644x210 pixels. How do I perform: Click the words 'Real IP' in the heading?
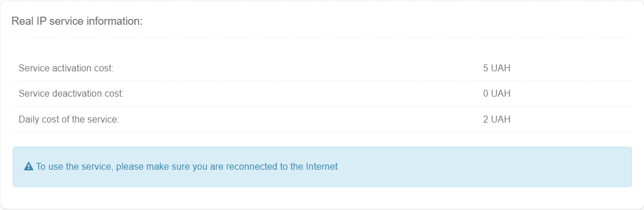(x=27, y=21)
